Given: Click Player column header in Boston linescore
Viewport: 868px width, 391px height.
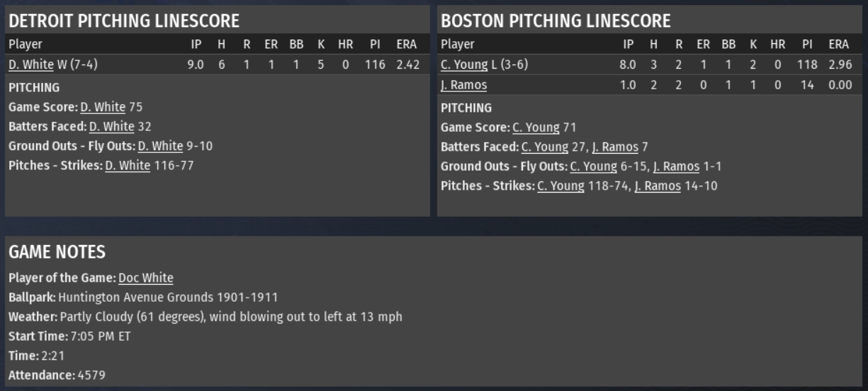Looking at the screenshot, I should click(458, 45).
